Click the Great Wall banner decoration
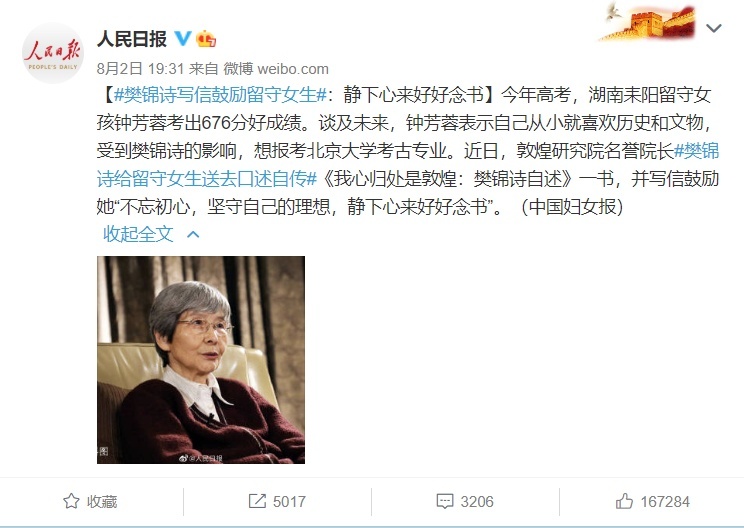 point(649,21)
